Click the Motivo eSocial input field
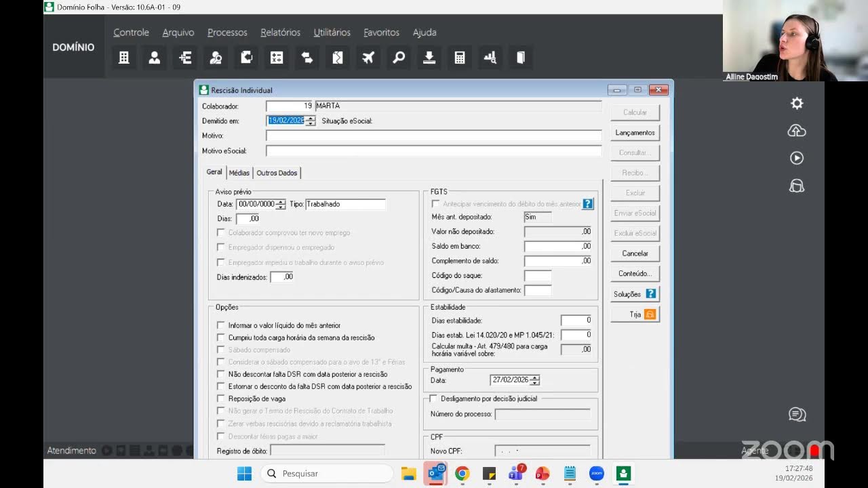The height and width of the screenshot is (488, 868). tap(434, 151)
